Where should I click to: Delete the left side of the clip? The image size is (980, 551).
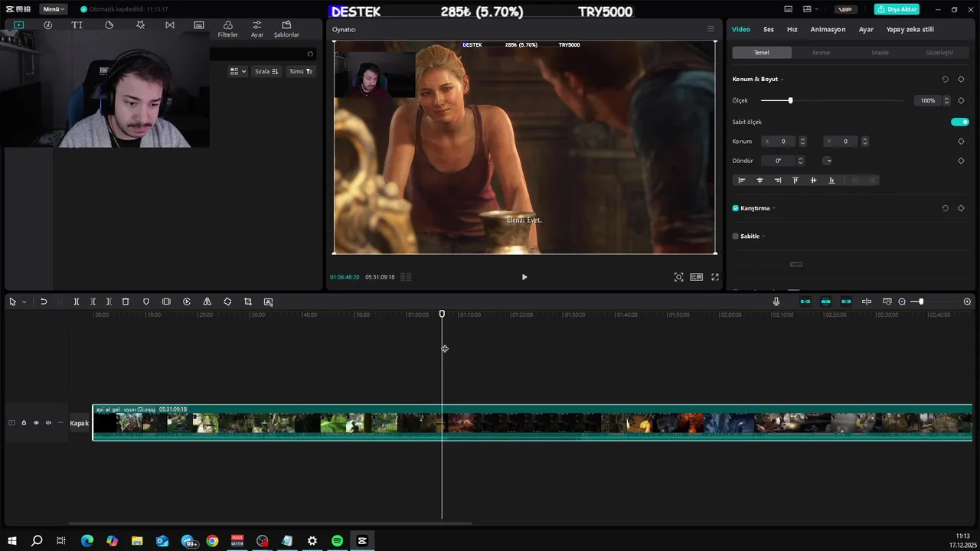pos(93,302)
